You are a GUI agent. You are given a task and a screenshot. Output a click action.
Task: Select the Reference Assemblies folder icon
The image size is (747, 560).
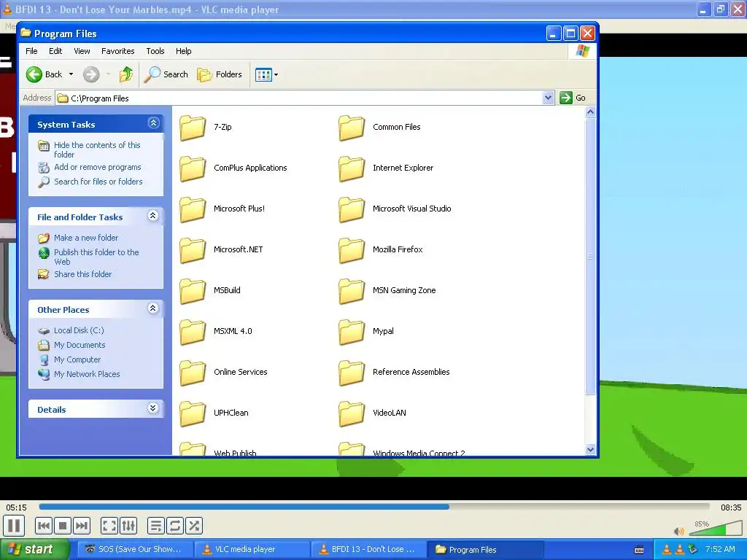pos(352,373)
